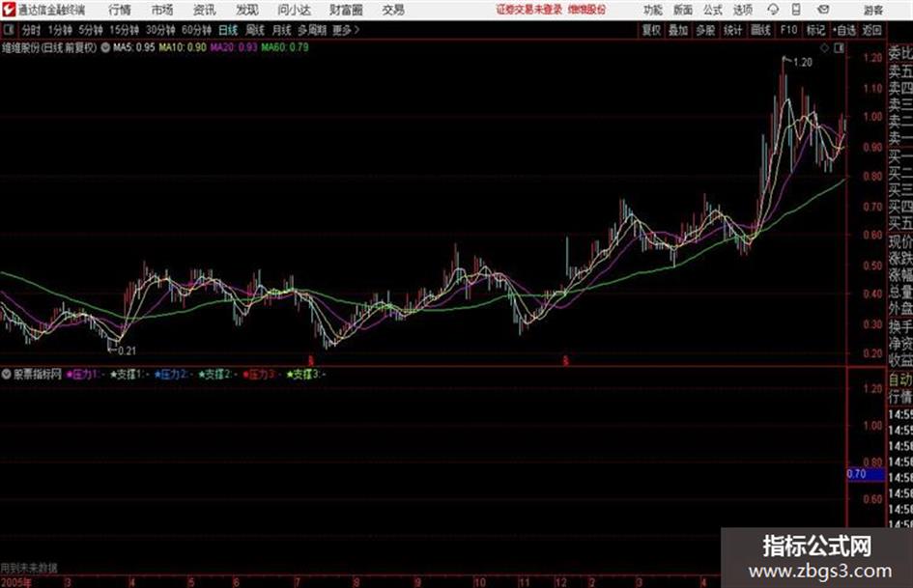The image size is (913, 588).
Task: Click the MA60: 0.79 indicator value
Action: point(285,47)
